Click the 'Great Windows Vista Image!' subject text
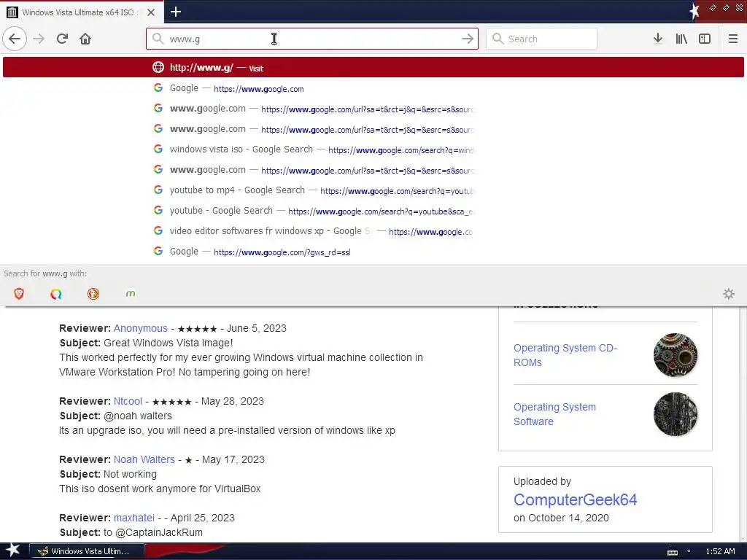Viewport: 747px width, 560px height. [x=169, y=343]
